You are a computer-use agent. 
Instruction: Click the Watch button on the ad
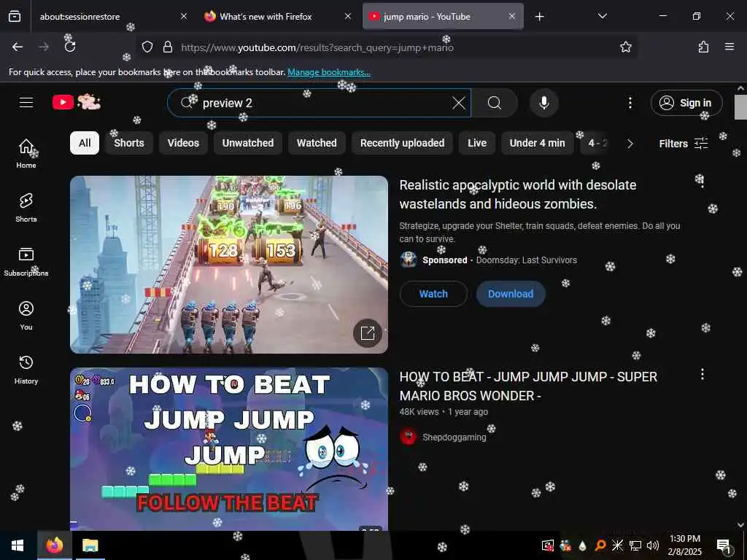click(x=433, y=294)
